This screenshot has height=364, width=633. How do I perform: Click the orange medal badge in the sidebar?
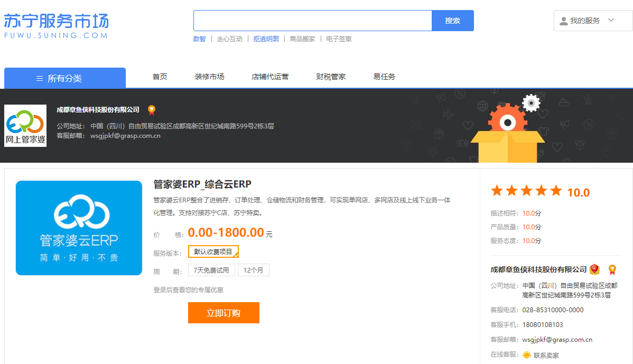tap(612, 269)
